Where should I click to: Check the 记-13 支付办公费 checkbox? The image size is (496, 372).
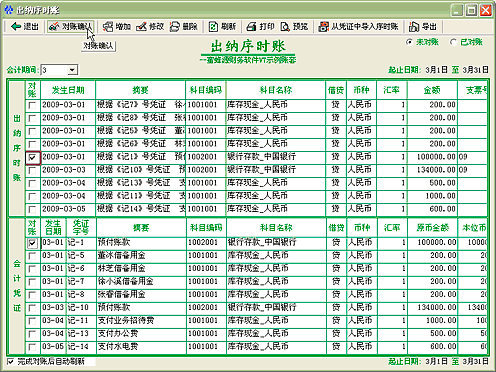click(x=32, y=334)
